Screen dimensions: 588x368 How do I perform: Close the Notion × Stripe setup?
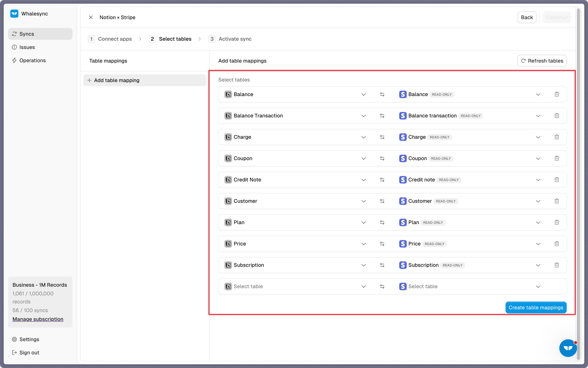tap(91, 17)
